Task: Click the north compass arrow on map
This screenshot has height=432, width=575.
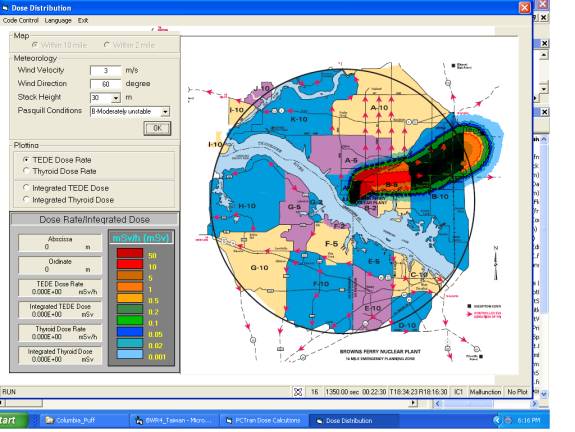Action: pos(496,263)
